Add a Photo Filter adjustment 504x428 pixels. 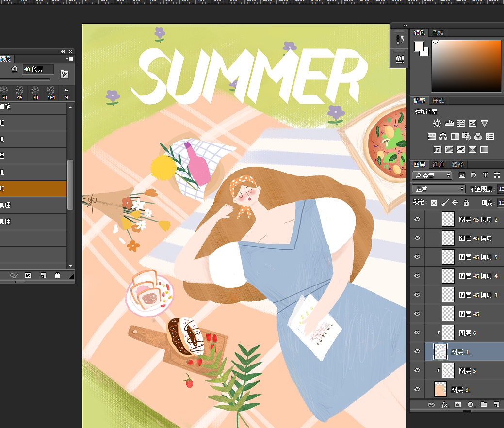pyautogui.click(x=466, y=137)
